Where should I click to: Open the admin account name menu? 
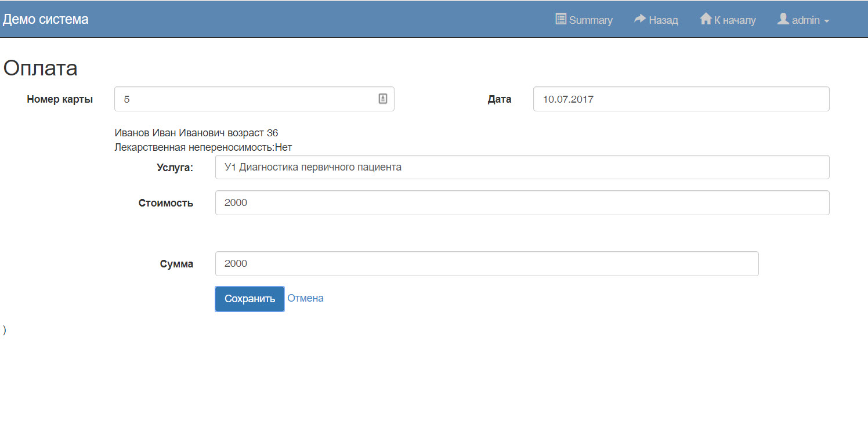pyautogui.click(x=806, y=20)
